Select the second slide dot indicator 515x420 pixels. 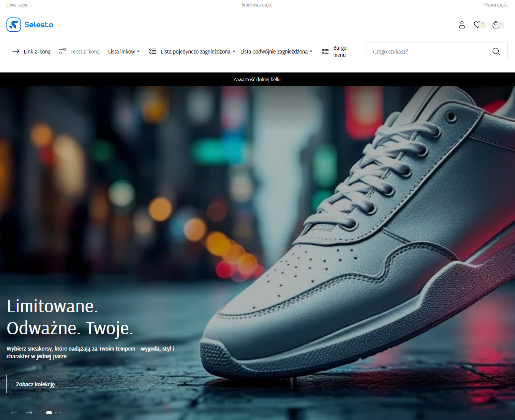pos(56,412)
